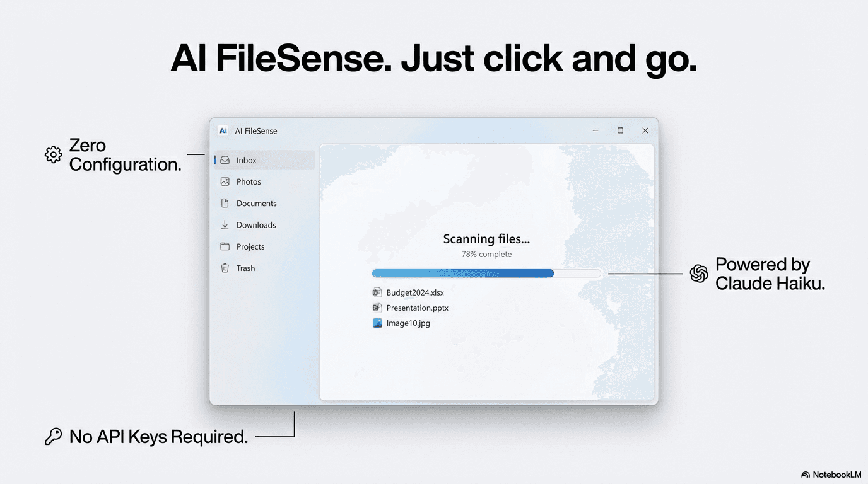This screenshot has height=484, width=868.
Task: Select Trash in the sidebar
Action: coord(245,267)
